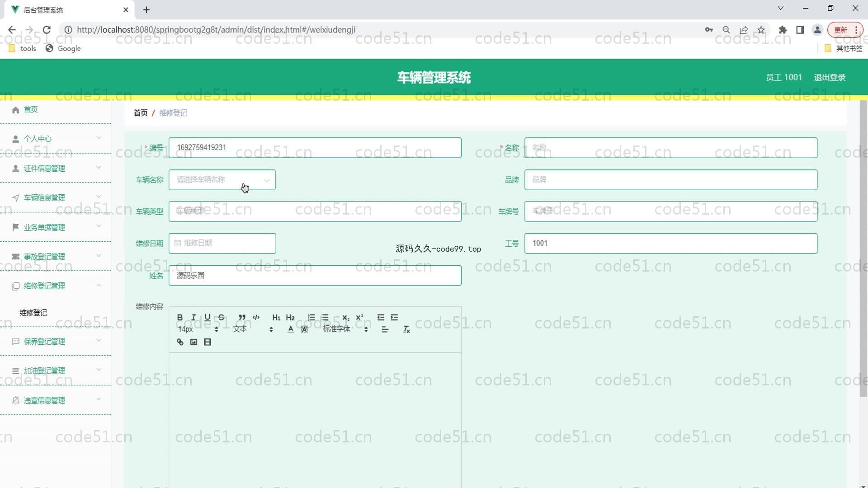Open the 车辆名称 select dropdown
This screenshot has height=488, width=868.
pyautogui.click(x=222, y=180)
